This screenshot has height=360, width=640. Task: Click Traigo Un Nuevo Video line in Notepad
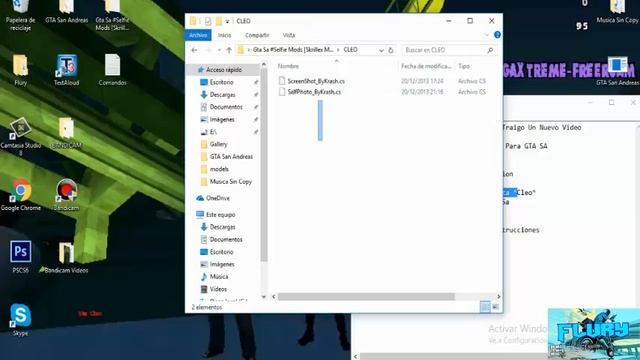[x=542, y=127]
